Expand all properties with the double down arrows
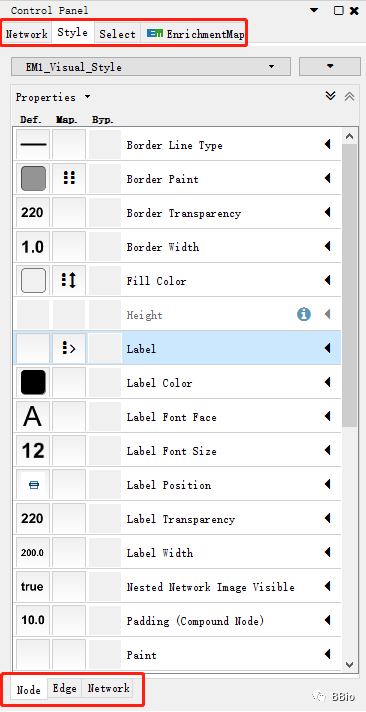Image resolution: width=366 pixels, height=712 pixels. 331,96
